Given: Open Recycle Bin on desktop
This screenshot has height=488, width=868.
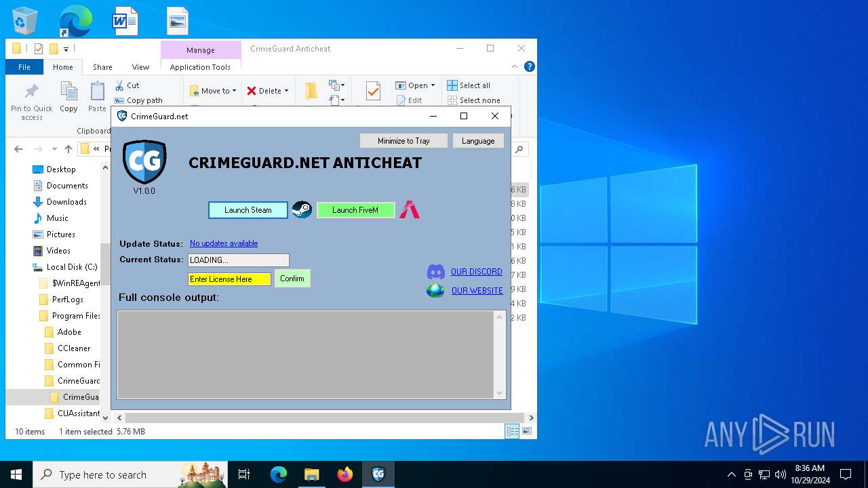Looking at the screenshot, I should click(x=25, y=21).
